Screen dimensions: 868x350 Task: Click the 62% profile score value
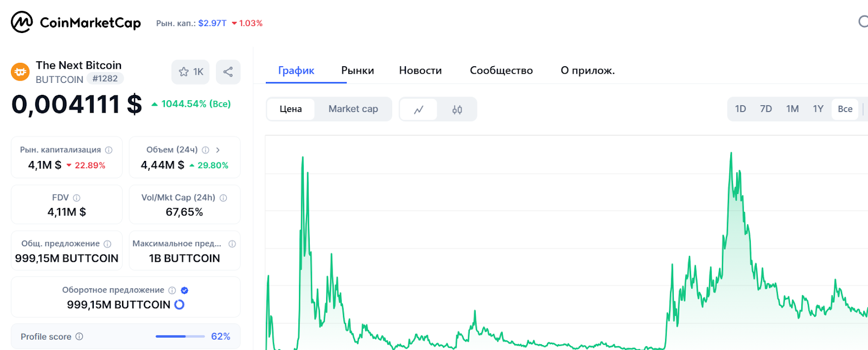click(x=221, y=336)
